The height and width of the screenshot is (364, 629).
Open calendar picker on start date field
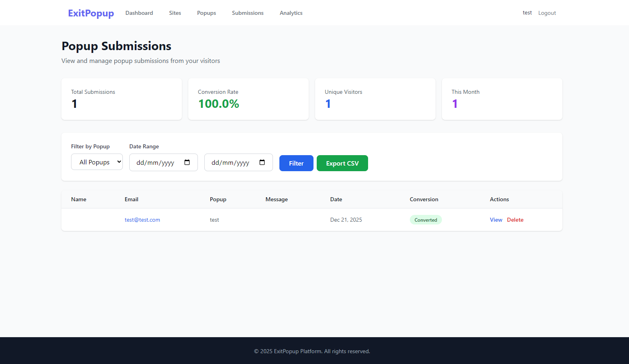[187, 162]
